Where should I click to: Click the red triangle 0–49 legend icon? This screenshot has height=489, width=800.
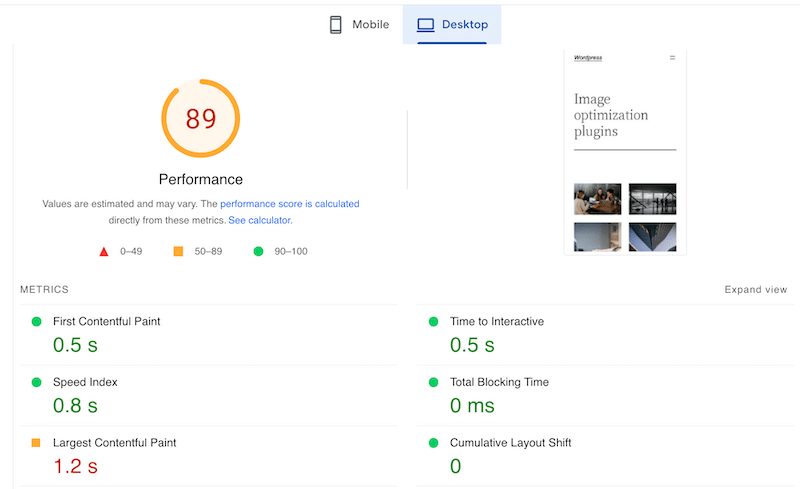pyautogui.click(x=103, y=251)
